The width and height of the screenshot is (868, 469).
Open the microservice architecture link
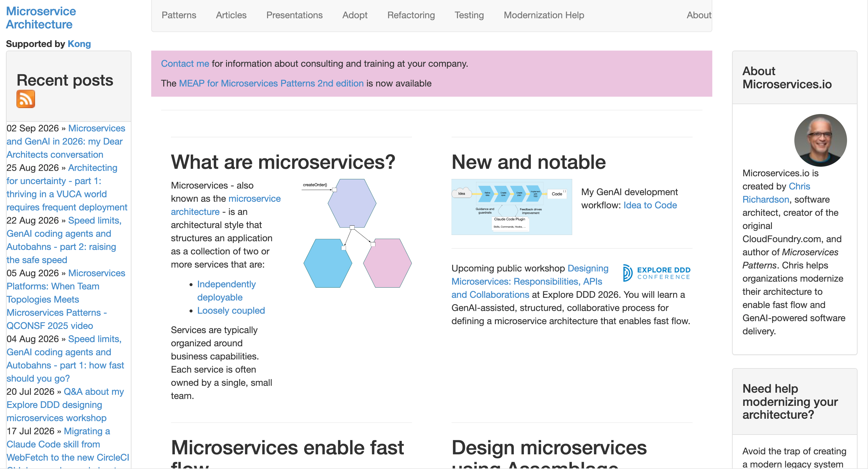(225, 205)
